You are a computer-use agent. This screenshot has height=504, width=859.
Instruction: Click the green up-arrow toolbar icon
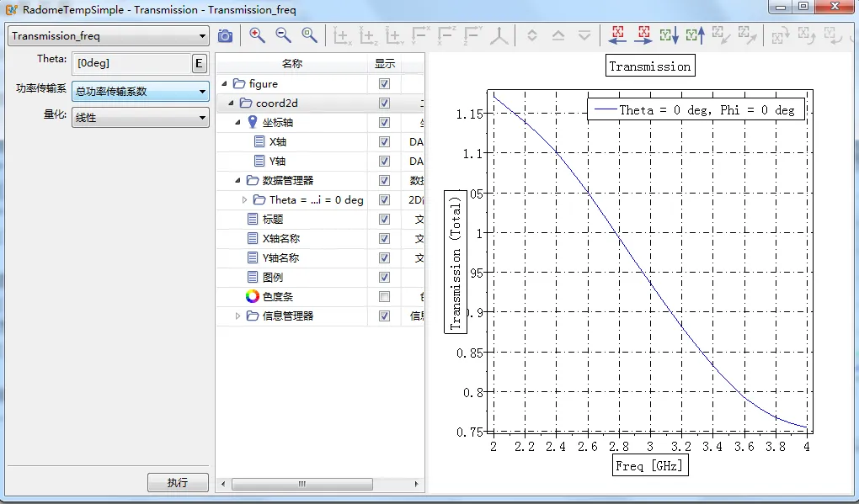695,35
